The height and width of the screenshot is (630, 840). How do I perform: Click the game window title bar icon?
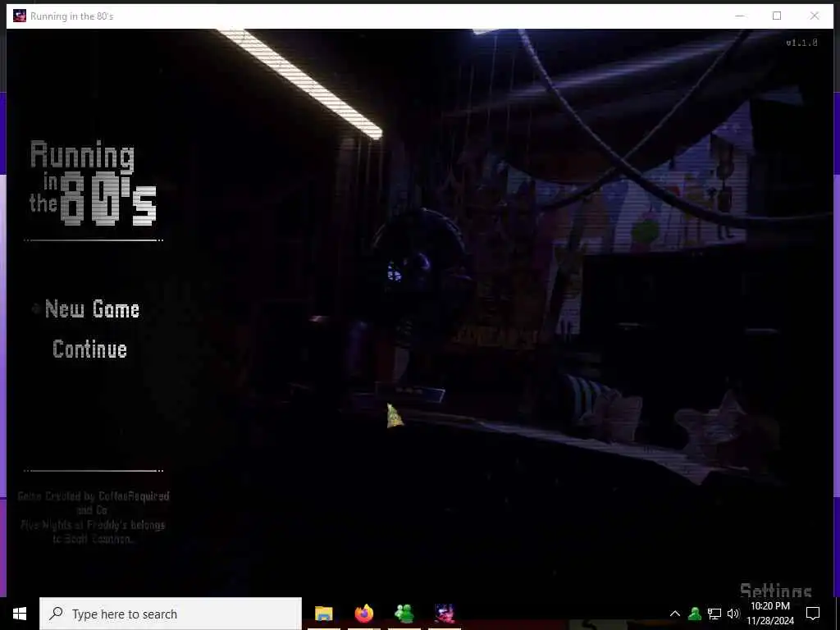pos(20,16)
